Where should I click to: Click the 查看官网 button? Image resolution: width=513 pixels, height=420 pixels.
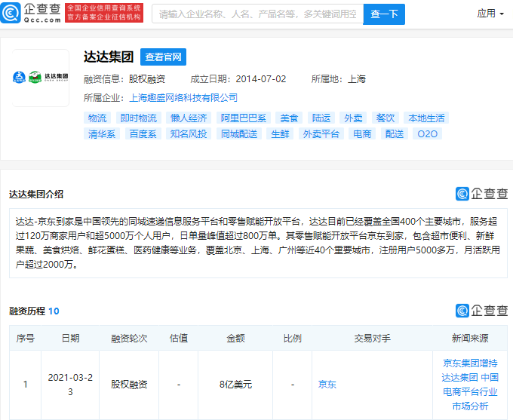tap(163, 57)
